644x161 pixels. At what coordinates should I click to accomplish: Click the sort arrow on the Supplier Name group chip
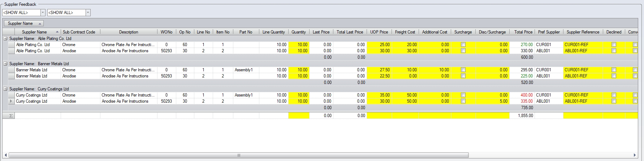click(x=39, y=23)
